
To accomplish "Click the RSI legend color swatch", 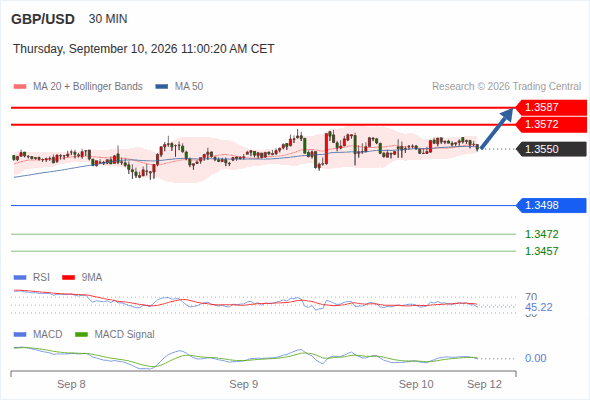I will pyautogui.click(x=20, y=278).
